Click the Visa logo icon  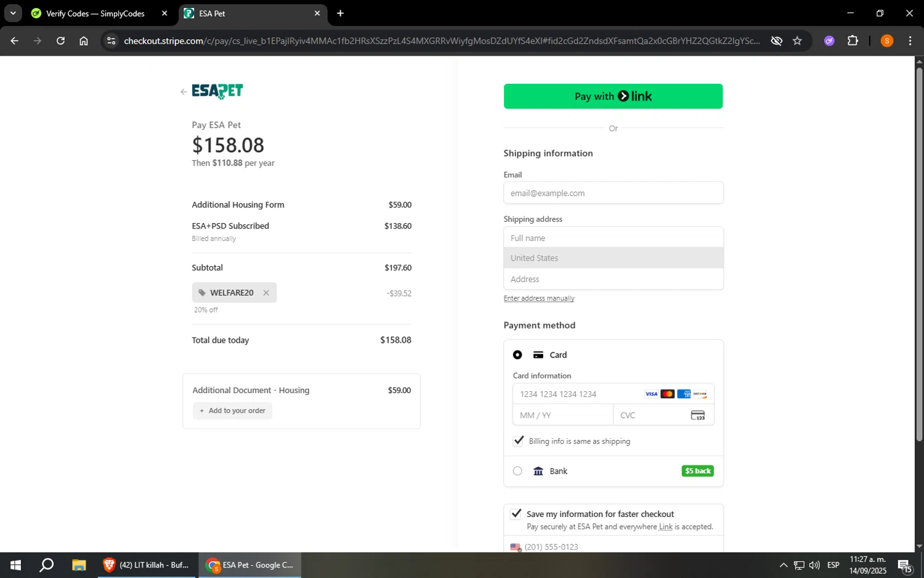651,394
